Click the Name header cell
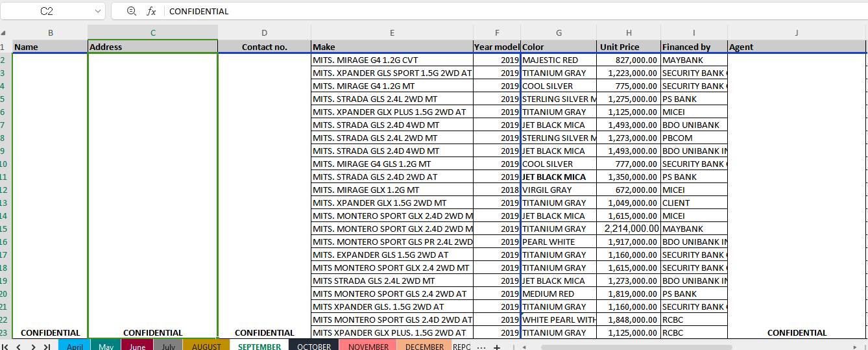This screenshot has width=868, height=350. pyautogui.click(x=51, y=47)
